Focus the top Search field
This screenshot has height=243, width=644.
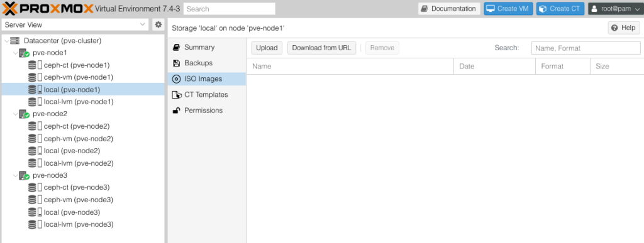229,9
